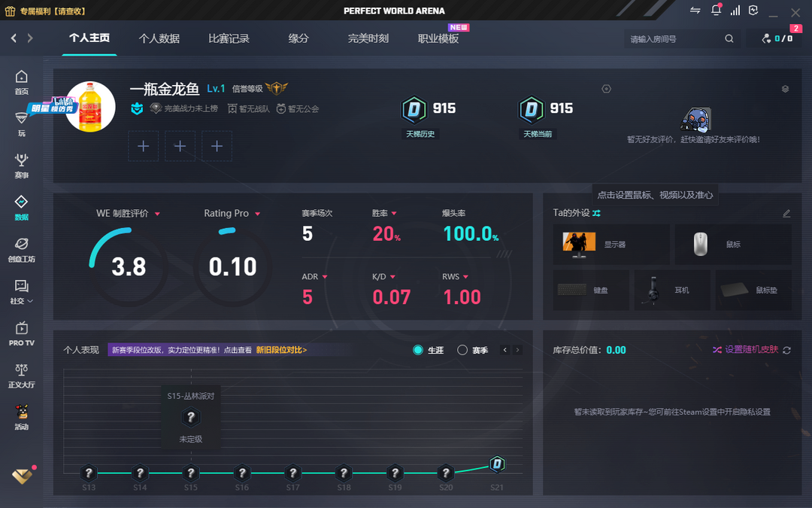Viewport: 812px width, 508px height.
Task: Click the refresh icon beside 设置随机皮肤
Action: 786,351
